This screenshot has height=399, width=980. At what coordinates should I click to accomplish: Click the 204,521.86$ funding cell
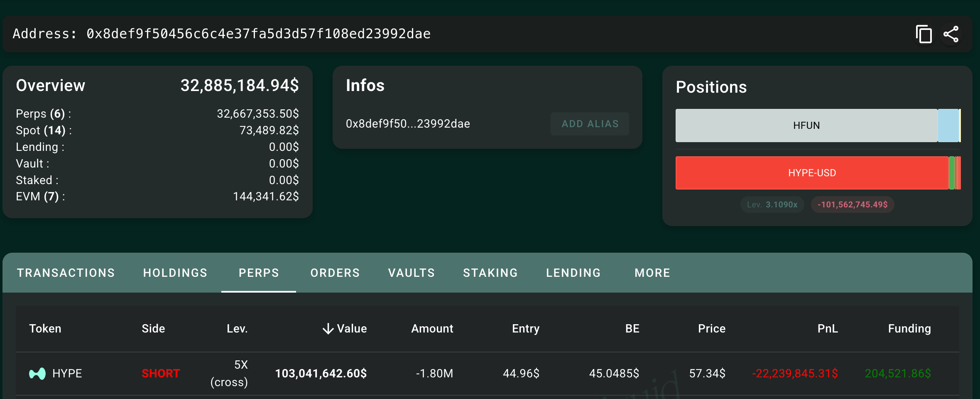click(x=898, y=374)
